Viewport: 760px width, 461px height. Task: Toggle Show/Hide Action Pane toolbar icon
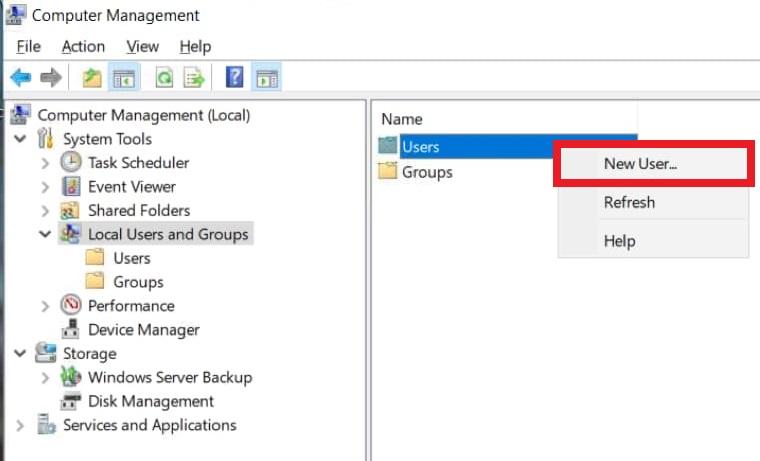(x=267, y=78)
